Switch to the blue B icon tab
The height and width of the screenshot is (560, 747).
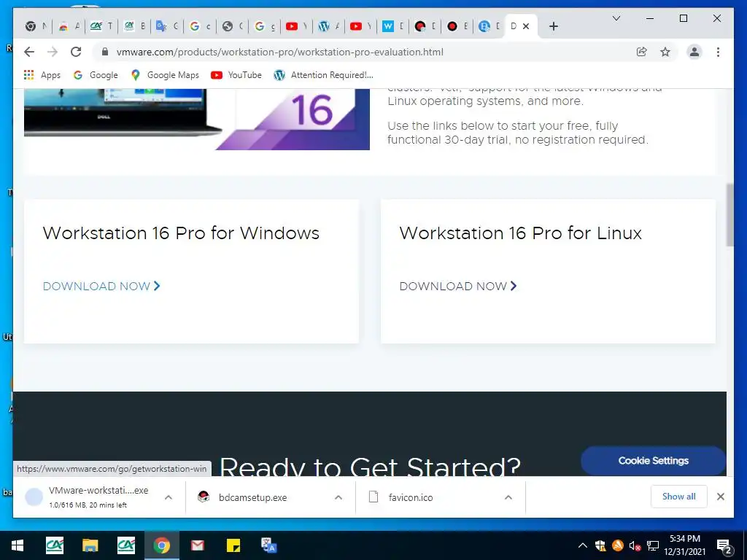tap(489, 27)
